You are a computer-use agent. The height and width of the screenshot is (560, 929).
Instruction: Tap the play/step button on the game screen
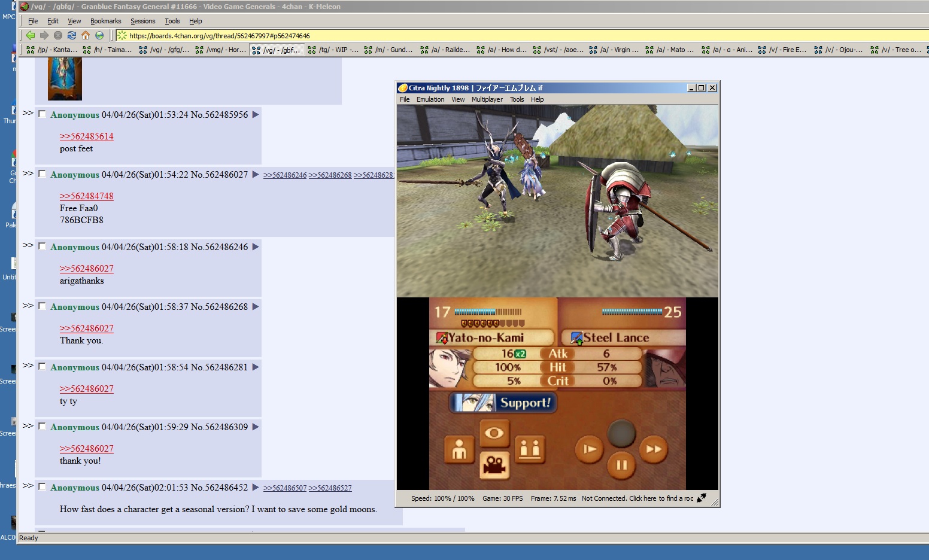pyautogui.click(x=590, y=449)
